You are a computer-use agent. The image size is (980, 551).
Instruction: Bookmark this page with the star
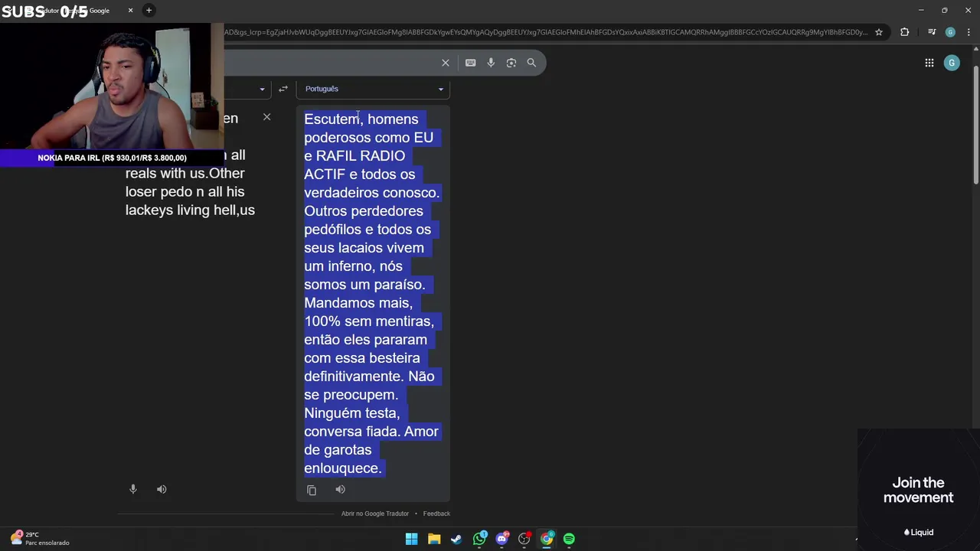pyautogui.click(x=879, y=32)
